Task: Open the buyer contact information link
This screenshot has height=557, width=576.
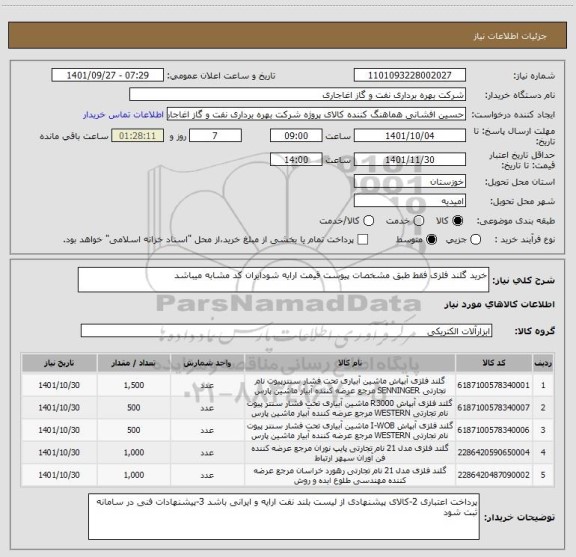Action: (x=123, y=115)
